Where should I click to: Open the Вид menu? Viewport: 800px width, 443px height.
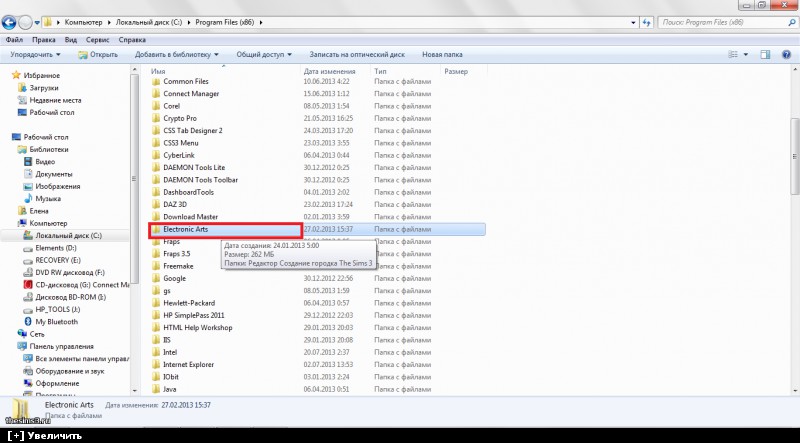(x=71, y=40)
